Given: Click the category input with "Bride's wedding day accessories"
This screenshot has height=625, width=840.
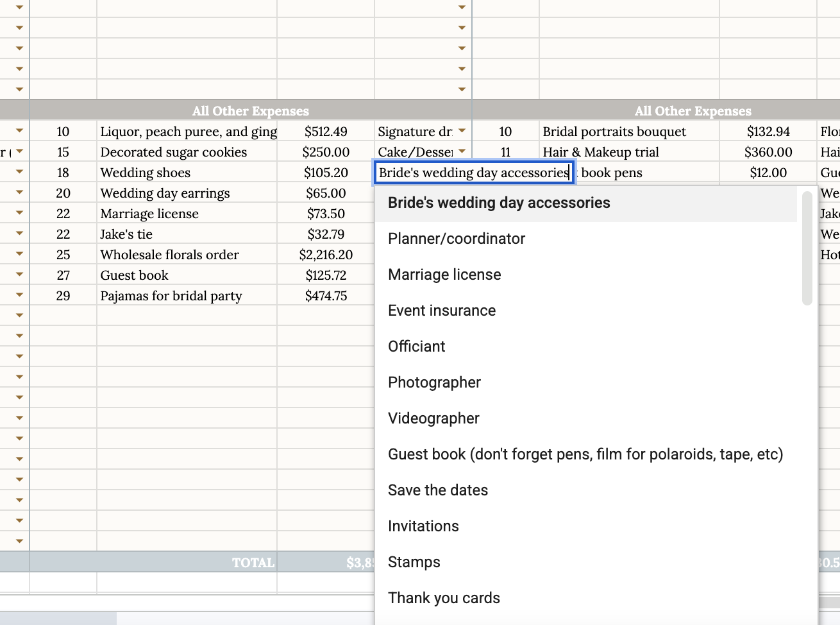Looking at the screenshot, I should 474,173.
